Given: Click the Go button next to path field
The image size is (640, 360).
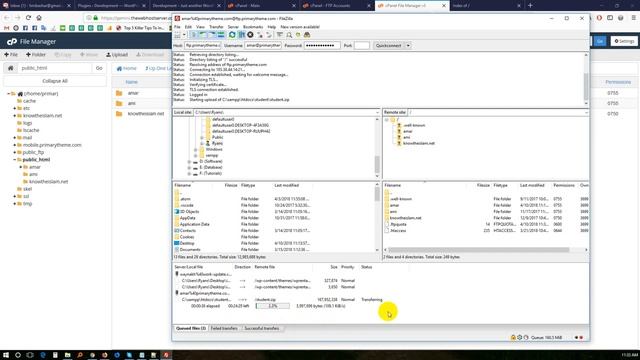Looking at the screenshot, I should coord(99,68).
